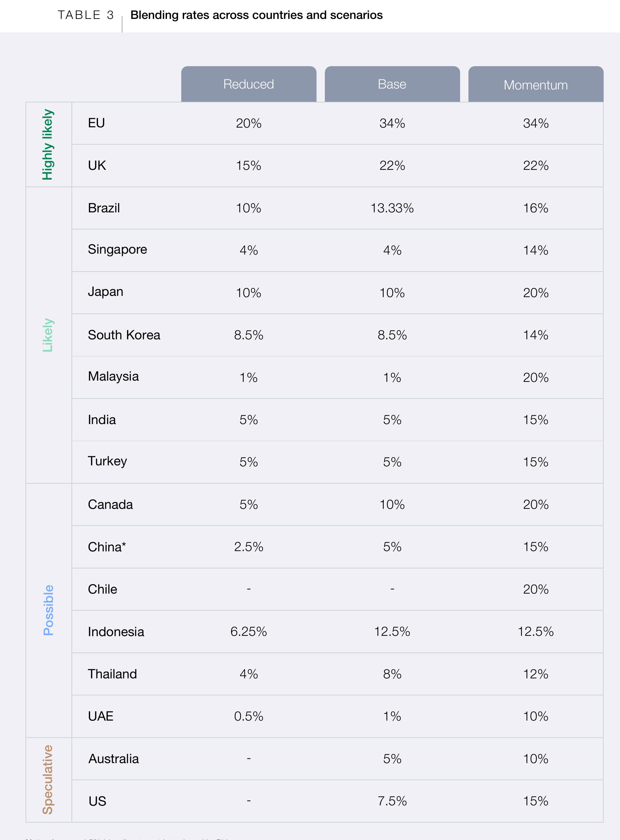Click the Speculative category label
Screen dimensions: 620x840
pos(48,780)
